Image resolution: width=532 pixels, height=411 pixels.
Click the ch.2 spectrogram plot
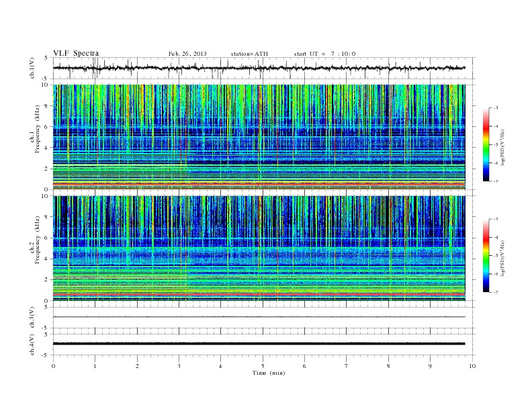coord(259,248)
